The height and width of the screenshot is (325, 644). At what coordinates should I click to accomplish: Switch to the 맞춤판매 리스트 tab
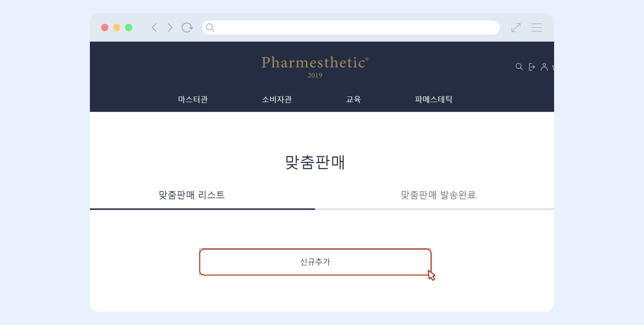[x=192, y=195]
